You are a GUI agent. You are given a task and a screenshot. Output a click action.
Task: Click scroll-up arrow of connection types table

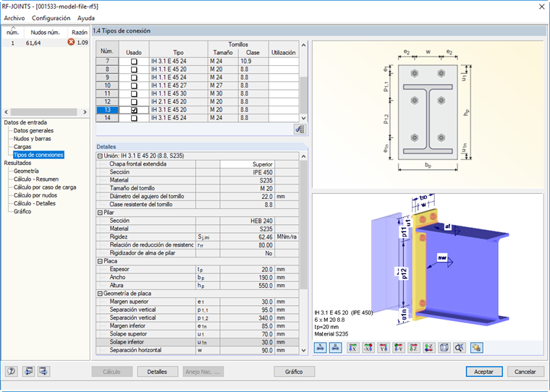pyautogui.click(x=304, y=45)
